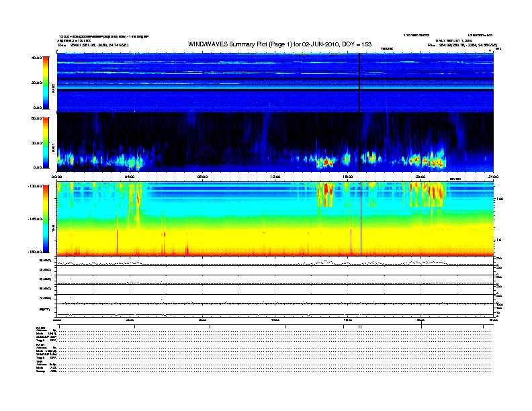Select the 40.00 color scale label

[x=36, y=58]
